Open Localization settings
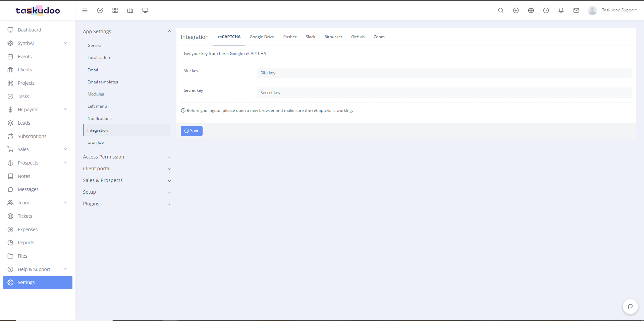Screen dimensions: 644x321 point(99,58)
